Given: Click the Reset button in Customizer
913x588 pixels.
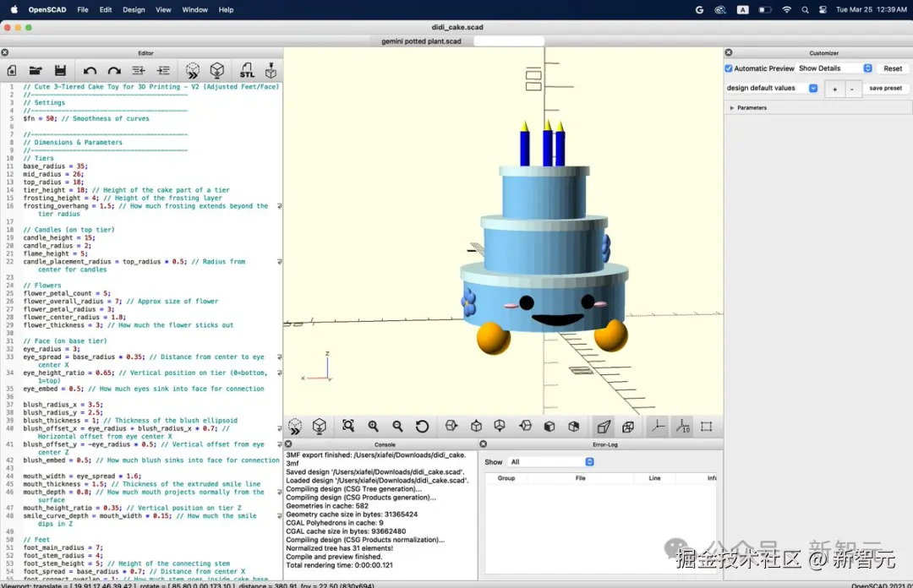Looking at the screenshot, I should tap(893, 68).
